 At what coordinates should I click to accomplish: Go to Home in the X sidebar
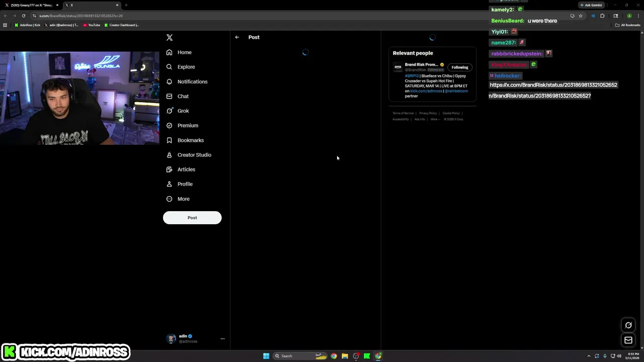pos(179,52)
